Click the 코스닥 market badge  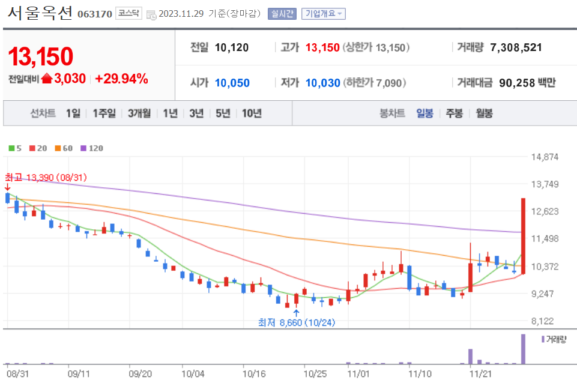(x=128, y=13)
